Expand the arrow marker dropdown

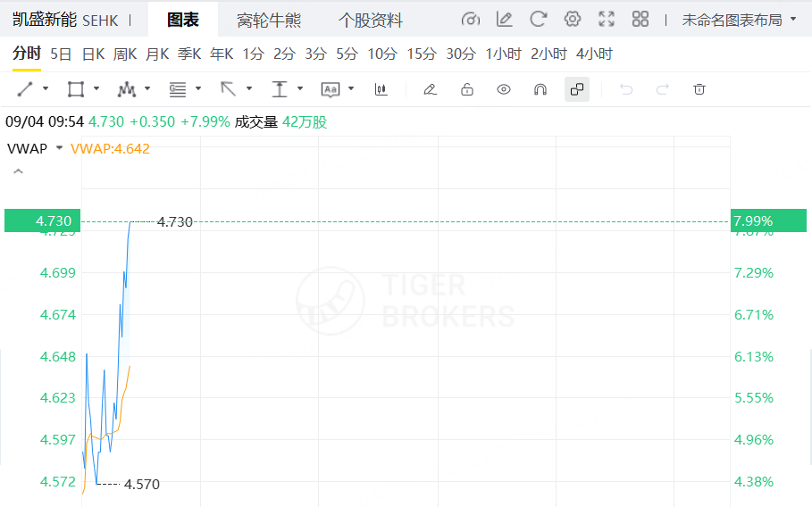tap(249, 89)
